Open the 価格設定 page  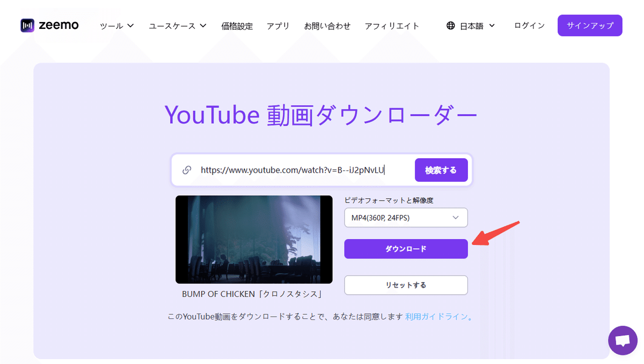point(237,25)
